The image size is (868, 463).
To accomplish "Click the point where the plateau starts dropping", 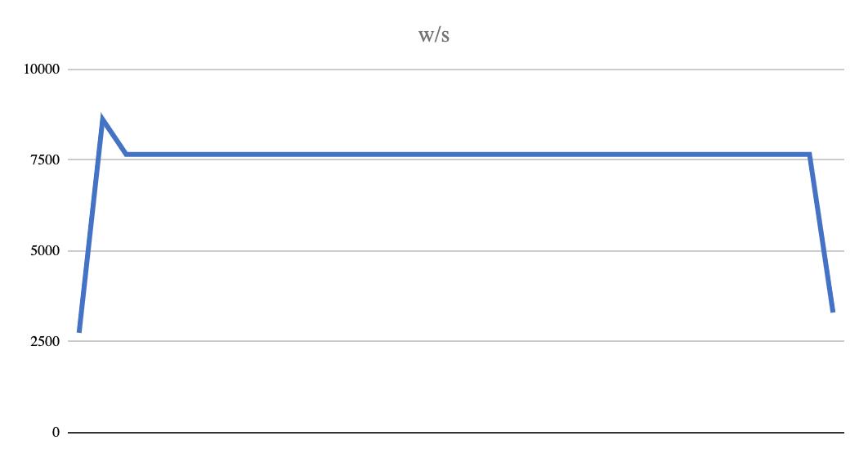I will 809,155.
